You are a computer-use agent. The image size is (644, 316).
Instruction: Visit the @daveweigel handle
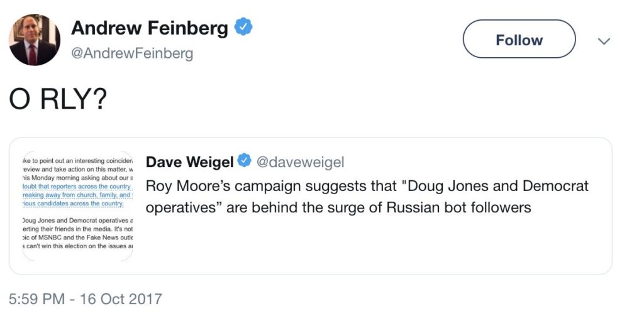tap(300, 162)
